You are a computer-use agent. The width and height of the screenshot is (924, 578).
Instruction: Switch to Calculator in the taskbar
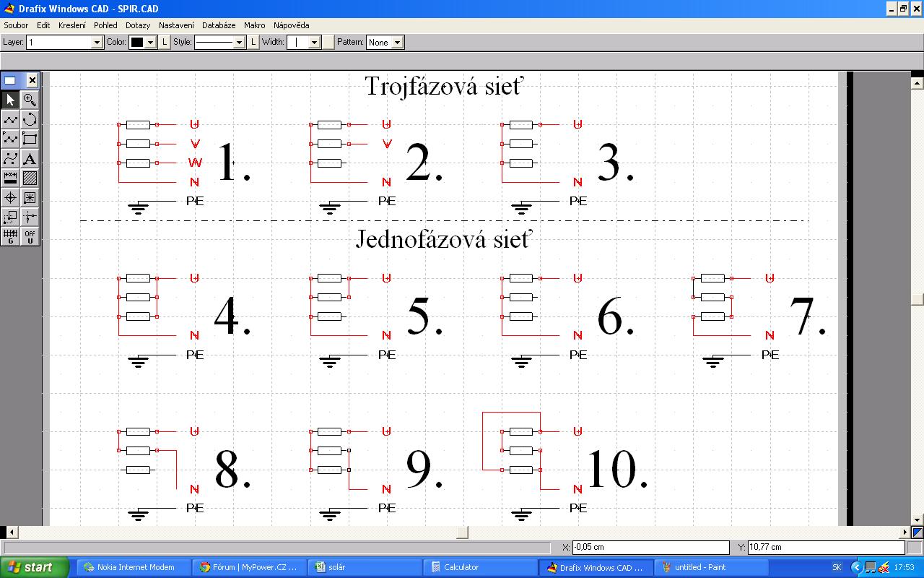coord(480,567)
